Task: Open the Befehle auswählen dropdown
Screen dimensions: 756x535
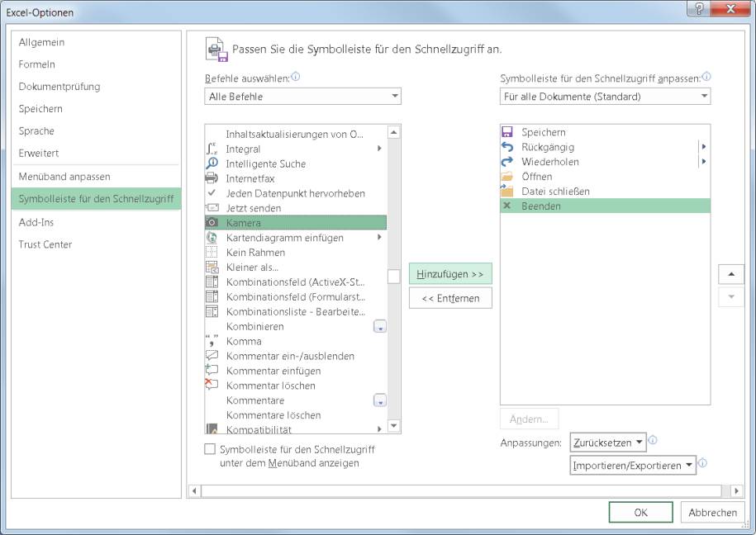Action: point(302,97)
